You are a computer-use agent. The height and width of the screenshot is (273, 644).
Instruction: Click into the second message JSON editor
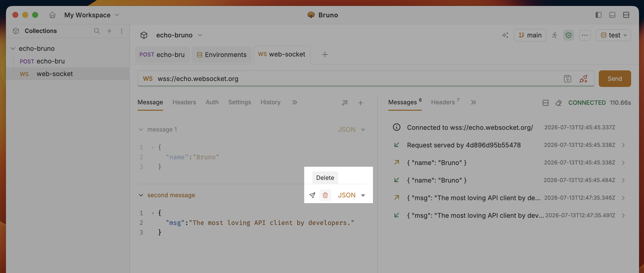pyautogui.click(x=253, y=223)
